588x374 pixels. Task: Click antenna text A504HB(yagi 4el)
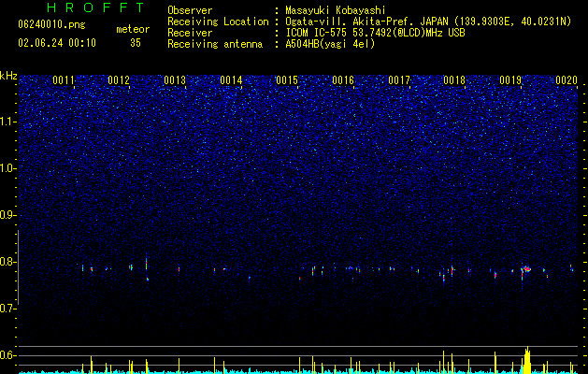[330, 44]
